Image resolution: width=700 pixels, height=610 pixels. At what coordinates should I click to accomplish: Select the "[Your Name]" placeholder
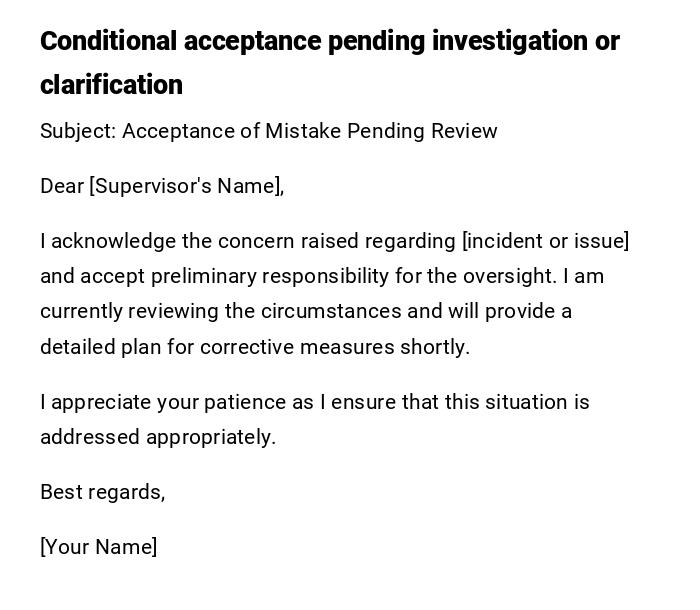point(98,547)
